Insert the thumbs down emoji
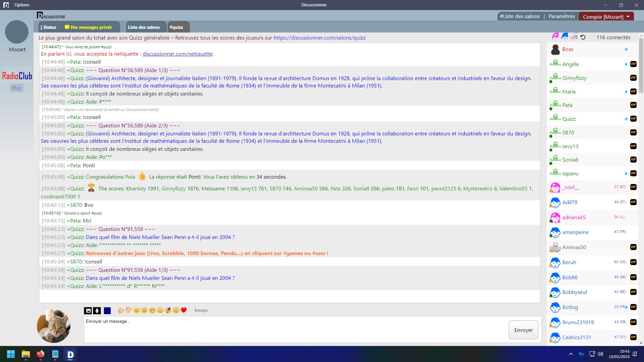This screenshot has width=644, height=362. coord(128,310)
